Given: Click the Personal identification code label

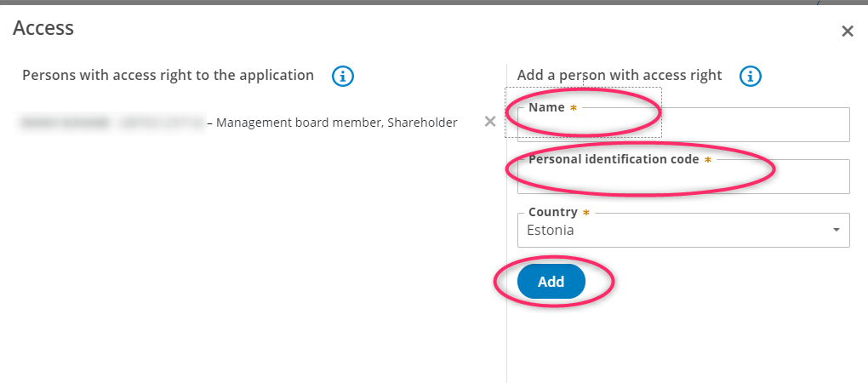Looking at the screenshot, I should pyautogui.click(x=614, y=159).
